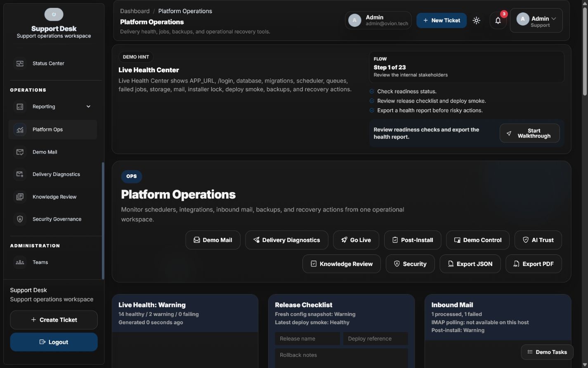Start the Walkthrough
Screen dimensions: 588x368
tap(530, 133)
